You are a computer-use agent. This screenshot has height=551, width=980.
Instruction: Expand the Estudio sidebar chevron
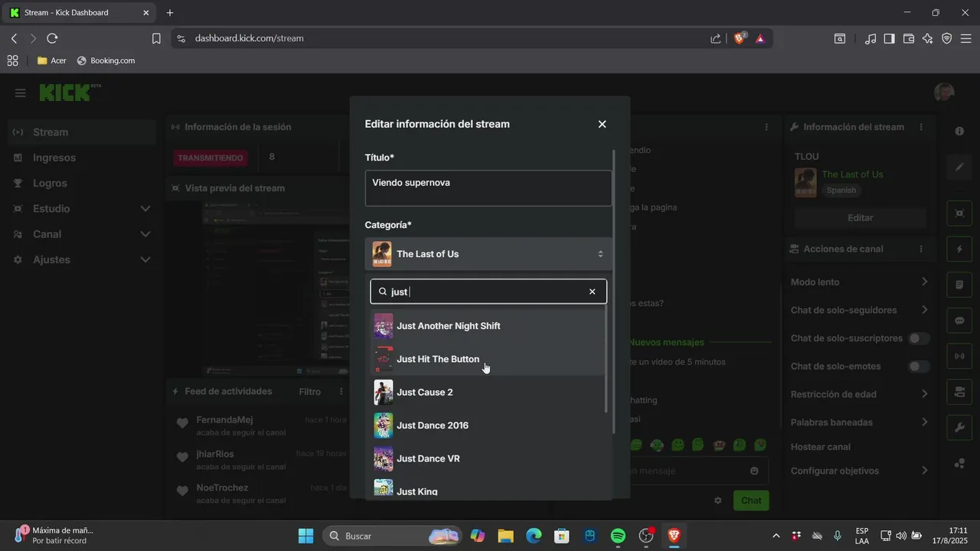[x=145, y=209]
